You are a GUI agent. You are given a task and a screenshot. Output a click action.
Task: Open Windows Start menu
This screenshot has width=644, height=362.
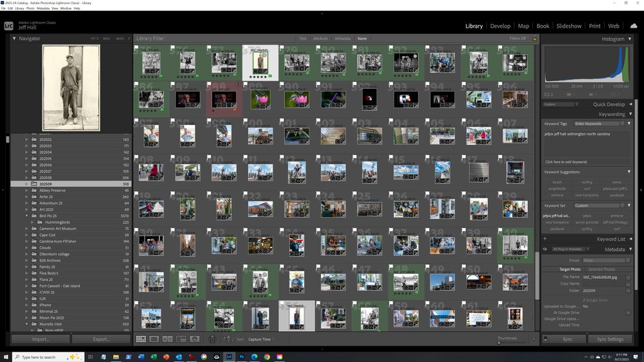coord(6,357)
